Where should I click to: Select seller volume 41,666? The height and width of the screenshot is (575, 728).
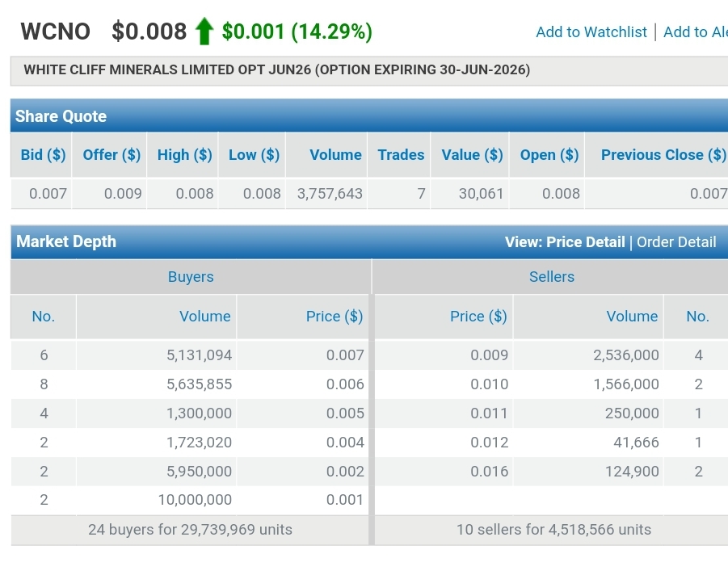click(636, 443)
